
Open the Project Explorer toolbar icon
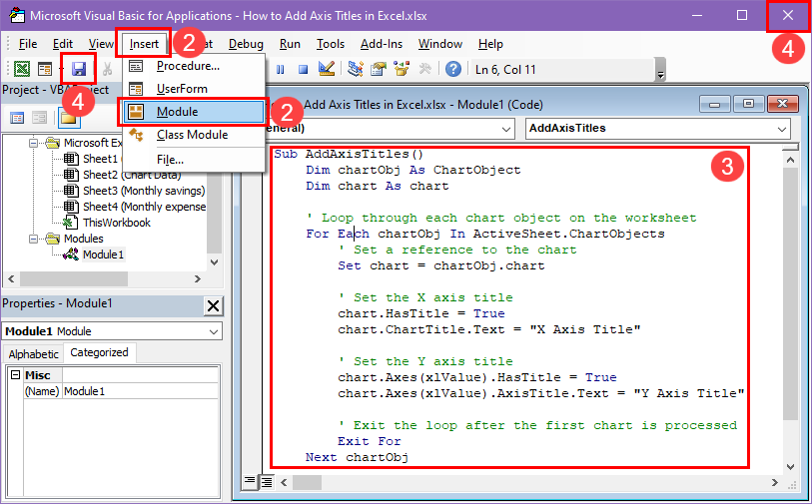(x=356, y=69)
